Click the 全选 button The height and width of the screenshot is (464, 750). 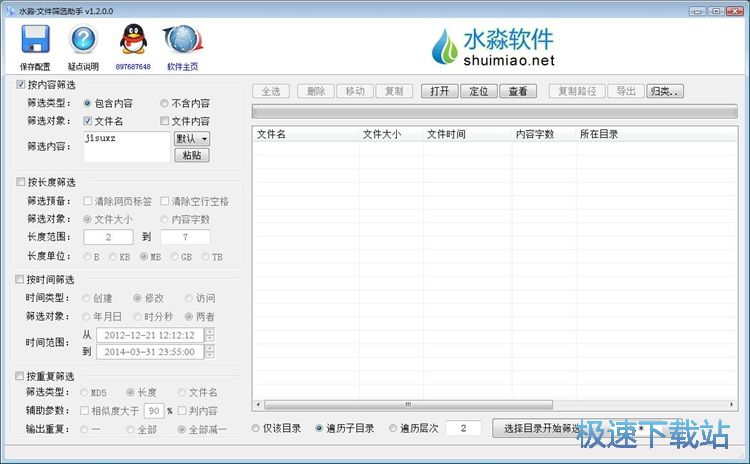[x=271, y=91]
